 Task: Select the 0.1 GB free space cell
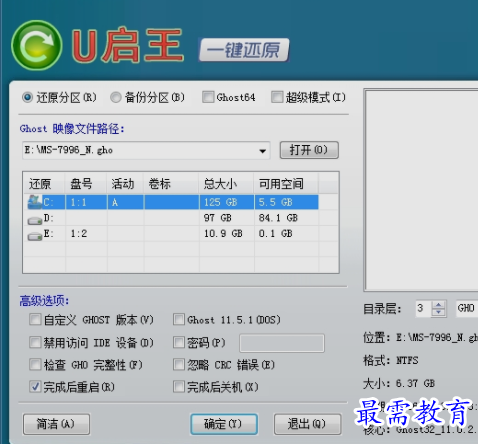[286, 233]
